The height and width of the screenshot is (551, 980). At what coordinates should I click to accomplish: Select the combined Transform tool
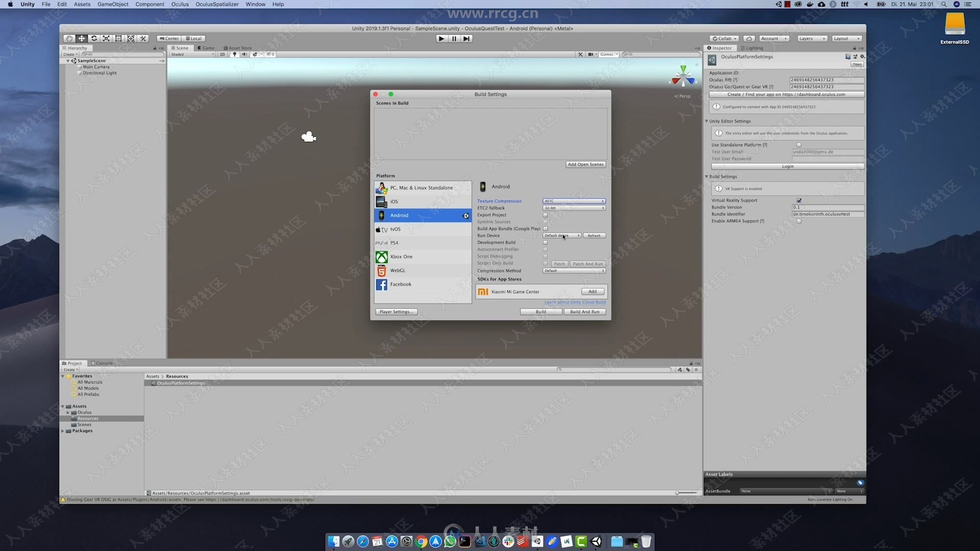pos(130,38)
